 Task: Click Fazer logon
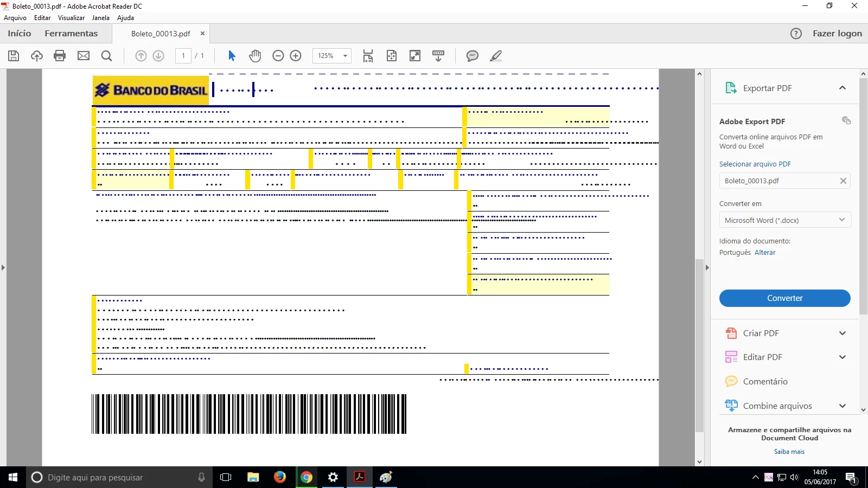click(837, 34)
